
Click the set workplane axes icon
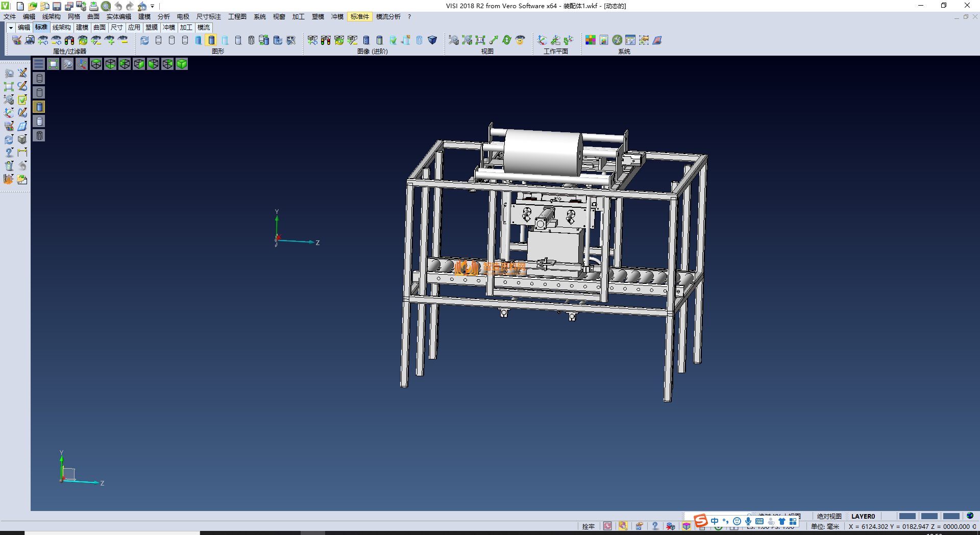point(542,40)
